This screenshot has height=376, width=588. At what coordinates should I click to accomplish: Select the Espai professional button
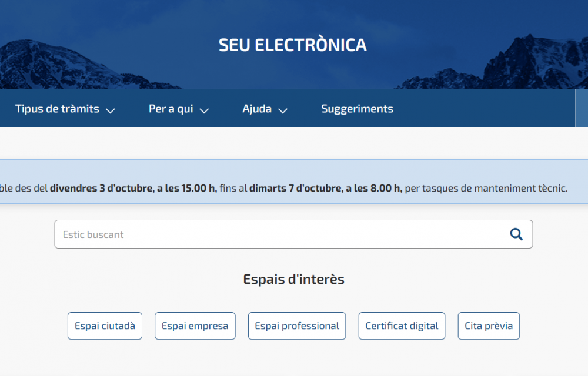297,326
